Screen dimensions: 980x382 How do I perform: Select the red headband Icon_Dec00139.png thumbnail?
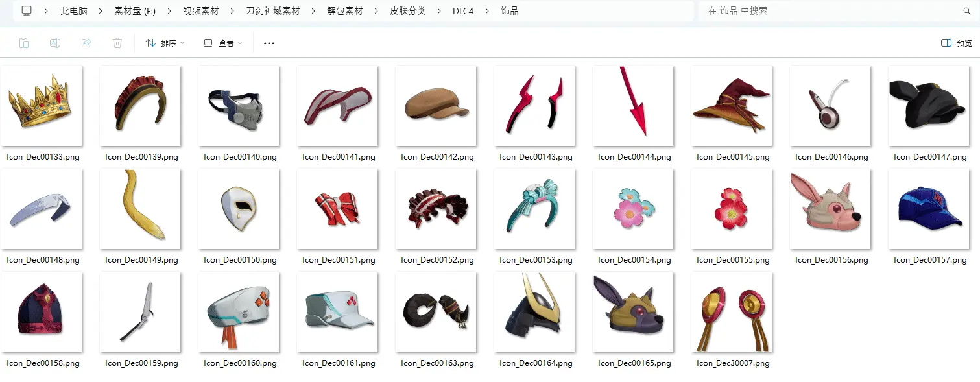[x=140, y=105]
